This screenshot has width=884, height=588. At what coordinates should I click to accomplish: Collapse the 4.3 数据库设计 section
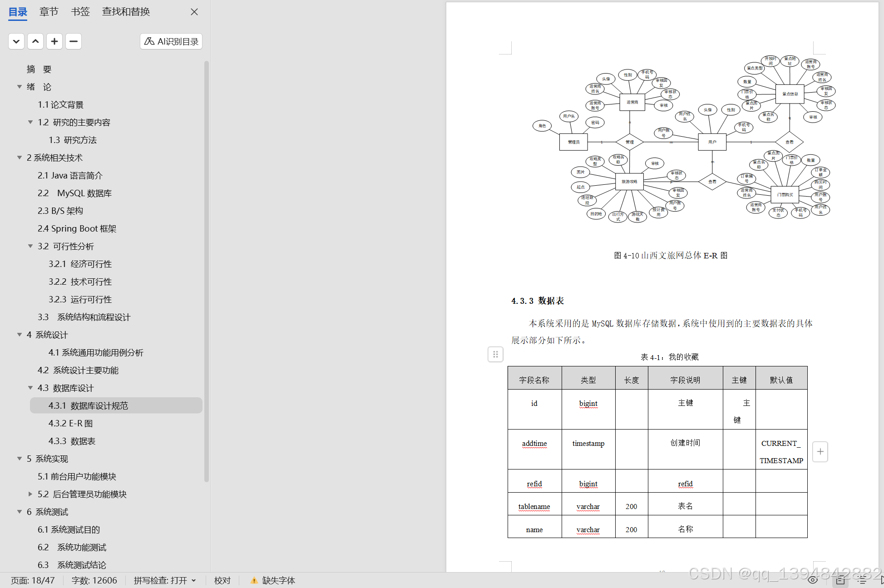pos(30,388)
